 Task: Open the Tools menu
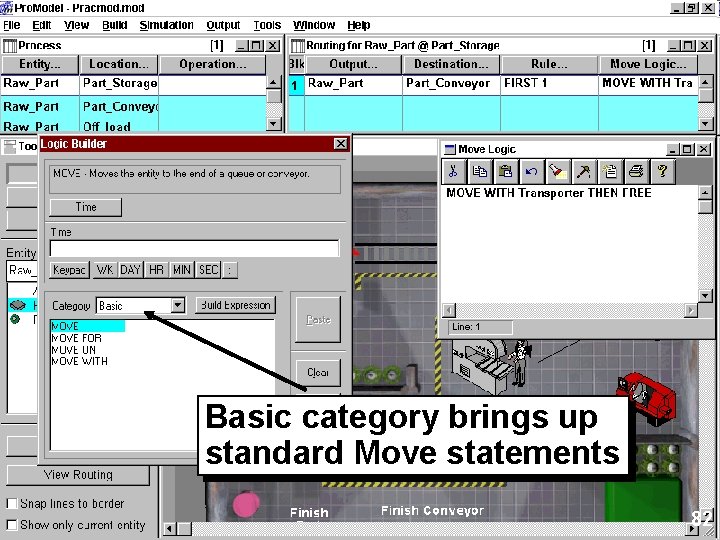click(267, 25)
